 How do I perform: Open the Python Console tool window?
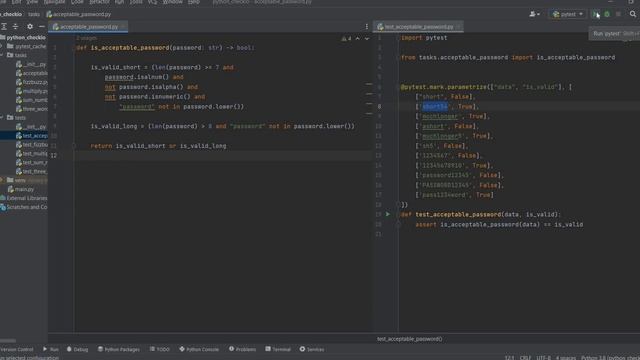(199, 349)
